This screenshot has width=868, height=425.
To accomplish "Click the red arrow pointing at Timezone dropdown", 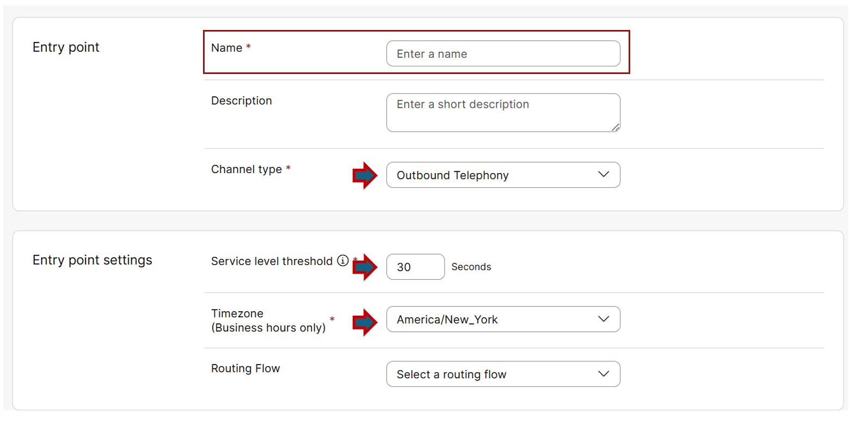I will point(365,322).
